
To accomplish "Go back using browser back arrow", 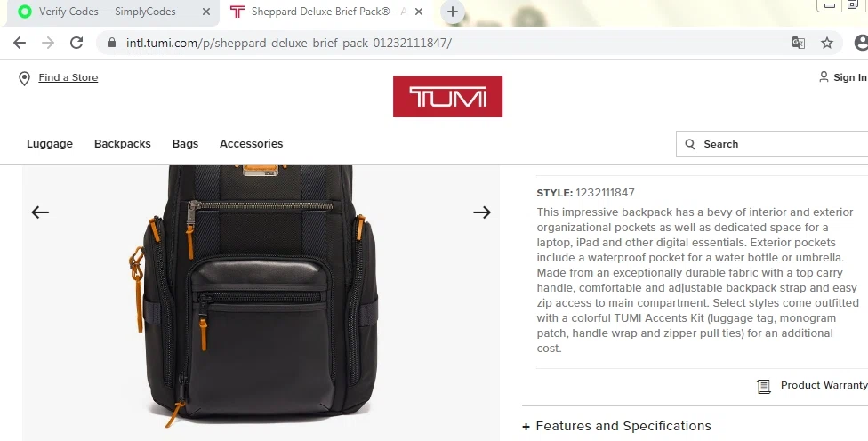I will tap(20, 43).
